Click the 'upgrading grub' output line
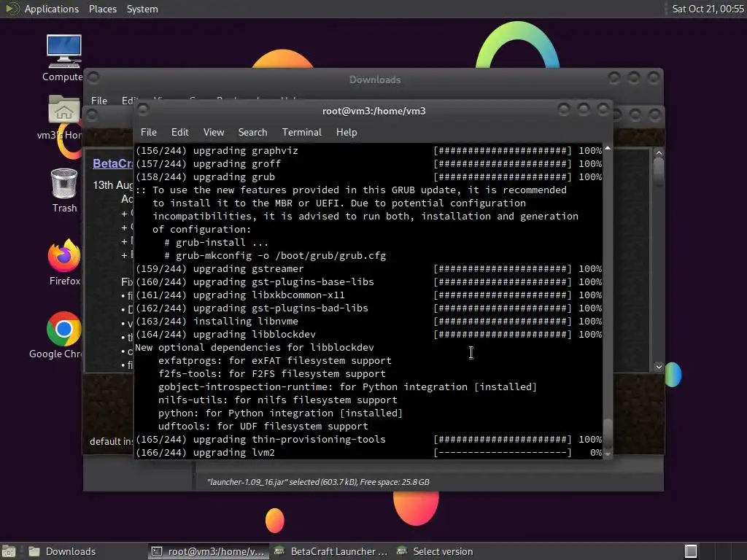This screenshot has height=560, width=747. (x=368, y=176)
